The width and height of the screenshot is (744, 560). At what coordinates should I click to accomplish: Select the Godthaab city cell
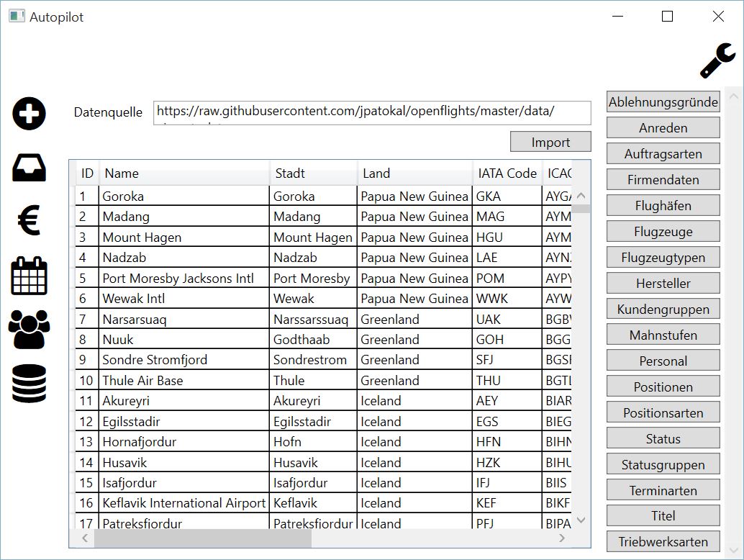click(313, 339)
